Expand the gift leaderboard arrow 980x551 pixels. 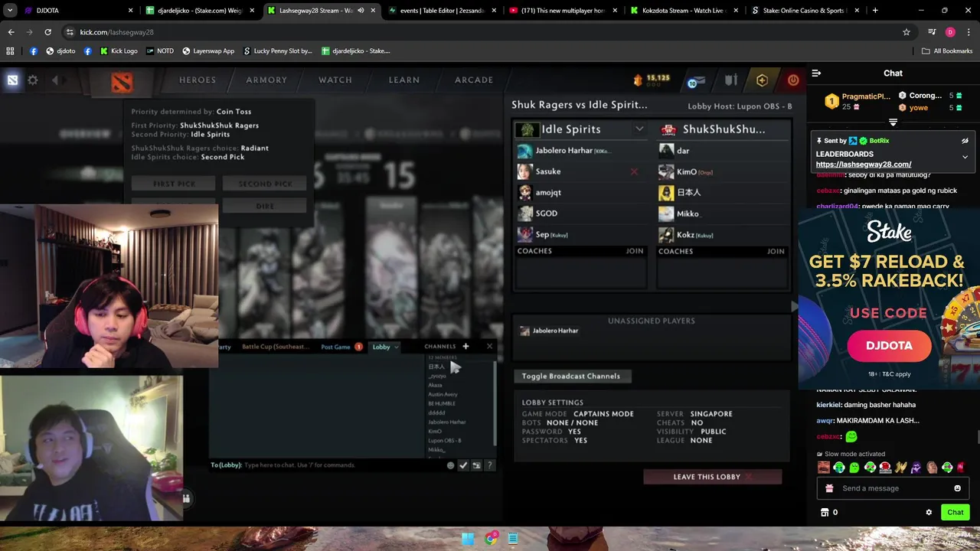coord(893,122)
